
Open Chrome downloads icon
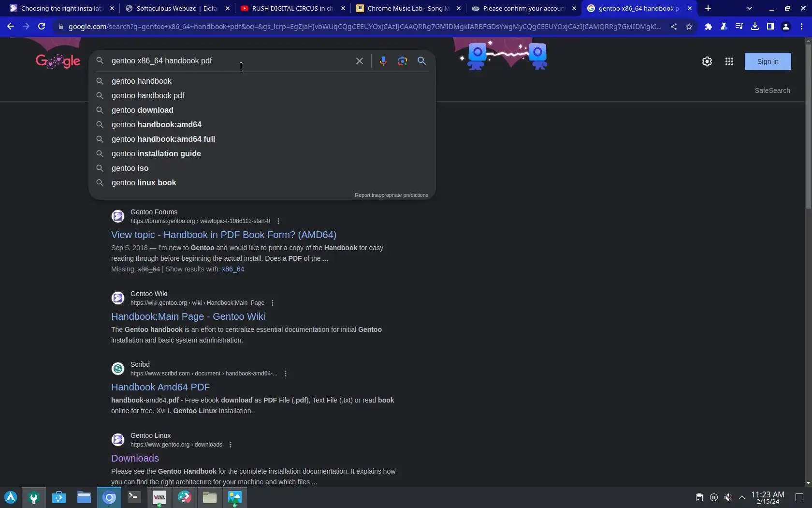754,27
